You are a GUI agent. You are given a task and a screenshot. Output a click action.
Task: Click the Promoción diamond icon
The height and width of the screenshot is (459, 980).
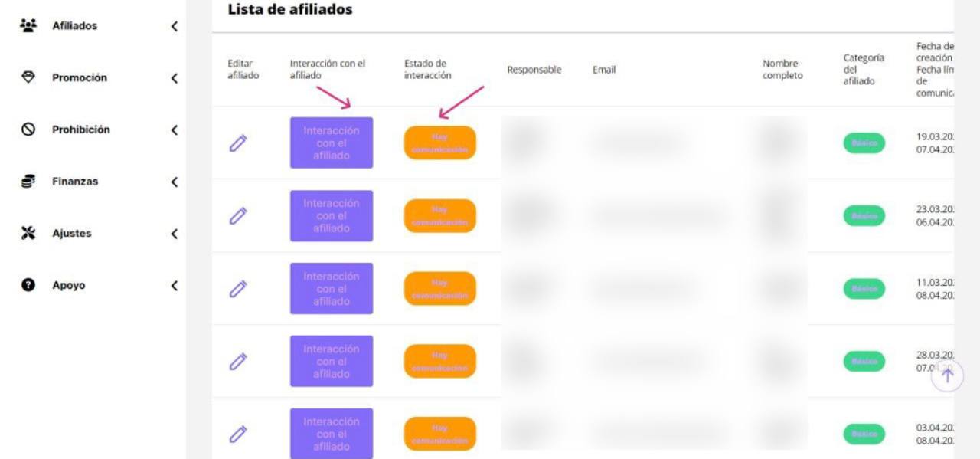(x=28, y=77)
